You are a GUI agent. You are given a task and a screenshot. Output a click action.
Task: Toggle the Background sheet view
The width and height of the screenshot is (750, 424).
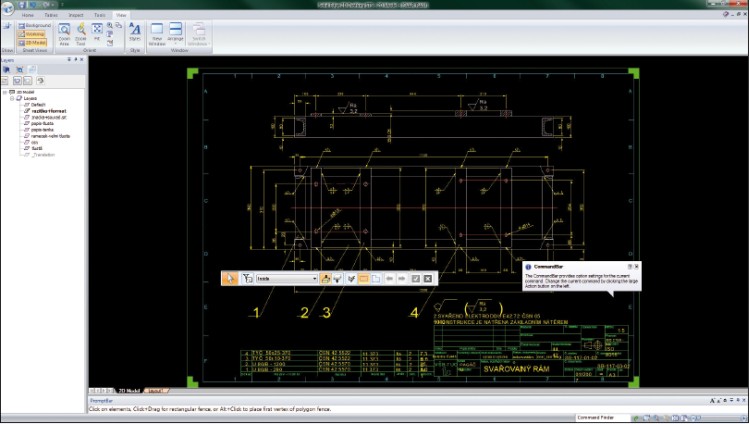[33, 25]
